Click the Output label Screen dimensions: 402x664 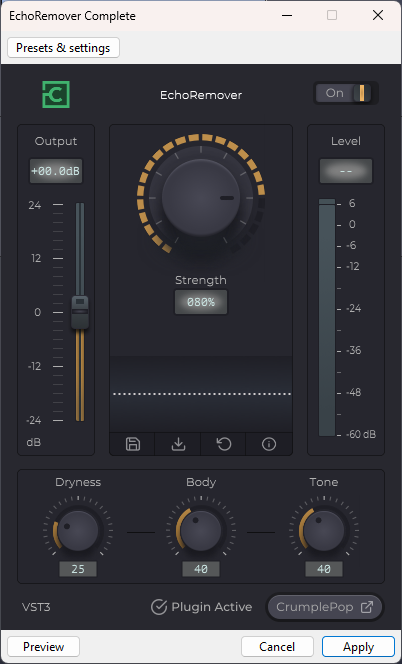click(56, 141)
